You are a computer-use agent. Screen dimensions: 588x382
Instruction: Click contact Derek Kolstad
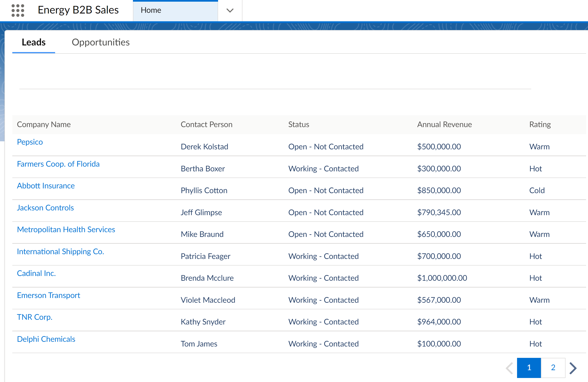205,147
